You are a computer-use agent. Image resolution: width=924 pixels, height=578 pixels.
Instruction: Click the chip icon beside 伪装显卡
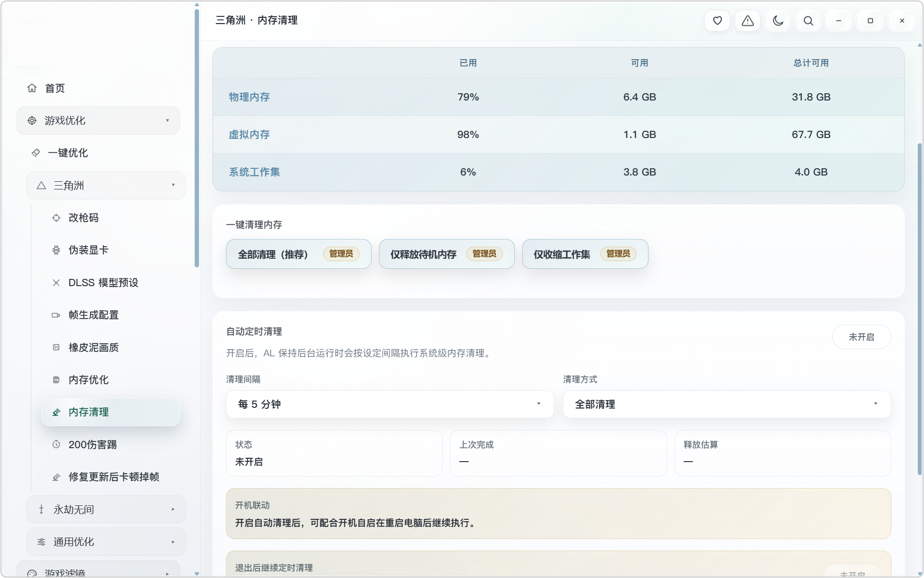click(56, 250)
